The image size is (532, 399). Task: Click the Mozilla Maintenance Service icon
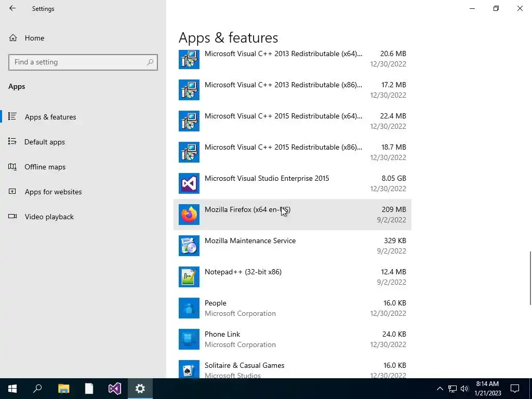[x=189, y=246]
